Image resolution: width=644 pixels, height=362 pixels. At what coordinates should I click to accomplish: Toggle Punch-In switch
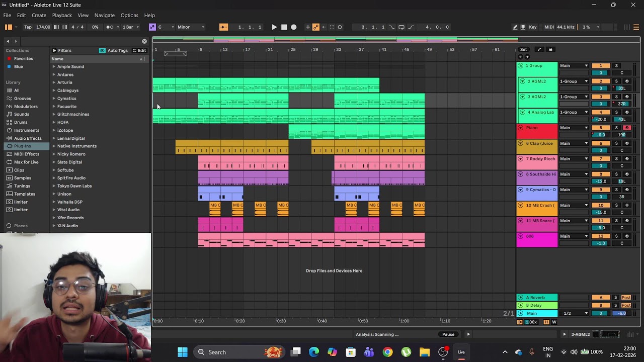(x=391, y=27)
